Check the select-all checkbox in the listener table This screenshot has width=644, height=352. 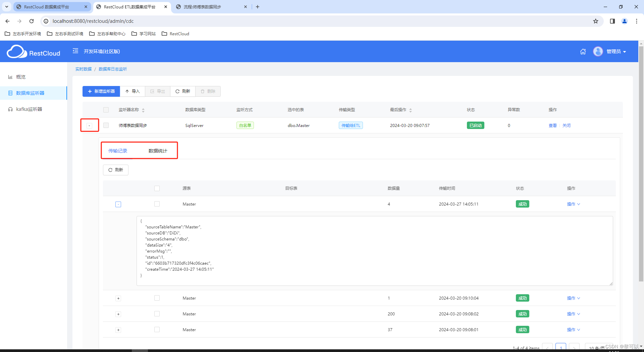pos(106,109)
